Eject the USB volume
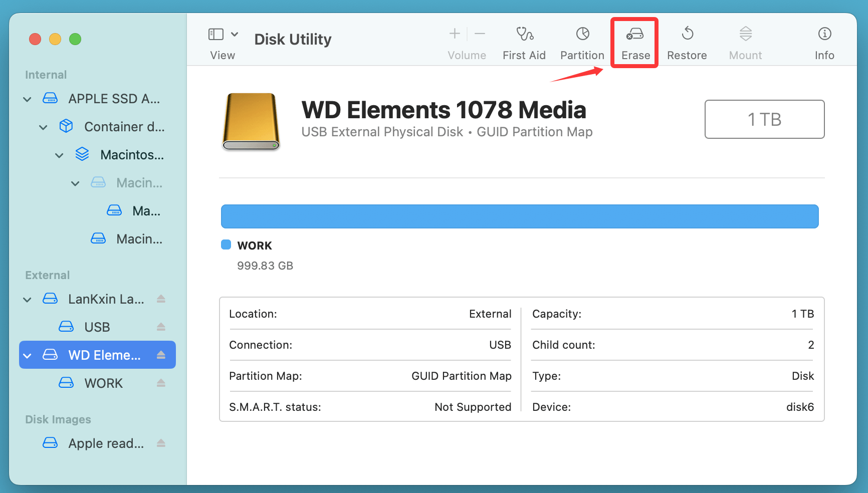868x493 pixels. [x=161, y=327]
